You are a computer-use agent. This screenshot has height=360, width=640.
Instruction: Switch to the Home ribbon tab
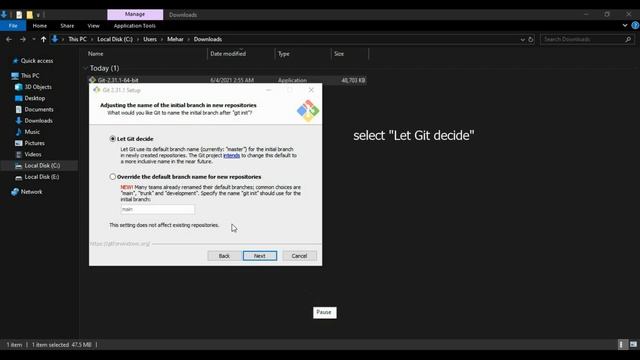click(40, 26)
